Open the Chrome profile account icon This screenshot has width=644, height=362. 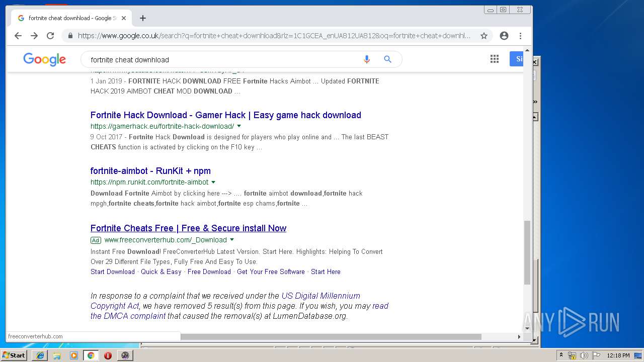504,36
